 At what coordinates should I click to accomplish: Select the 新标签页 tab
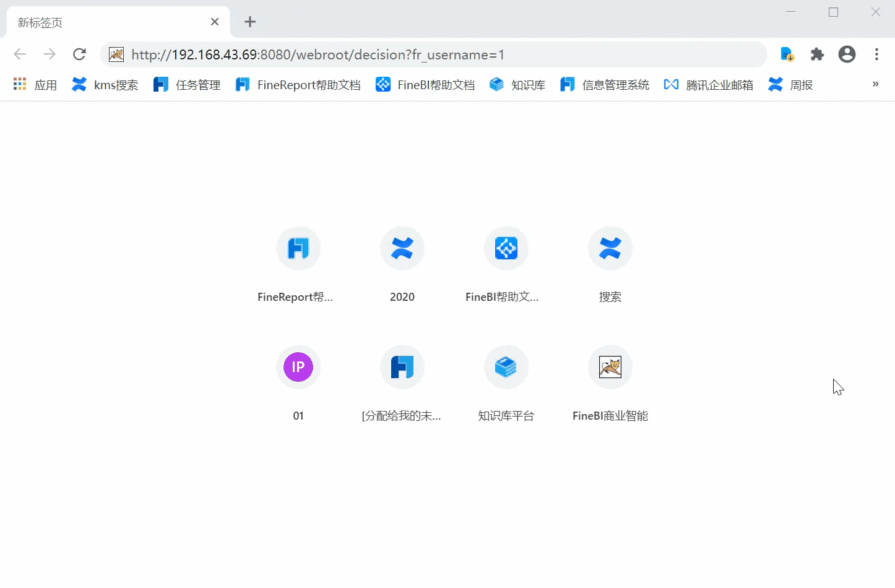point(118,22)
